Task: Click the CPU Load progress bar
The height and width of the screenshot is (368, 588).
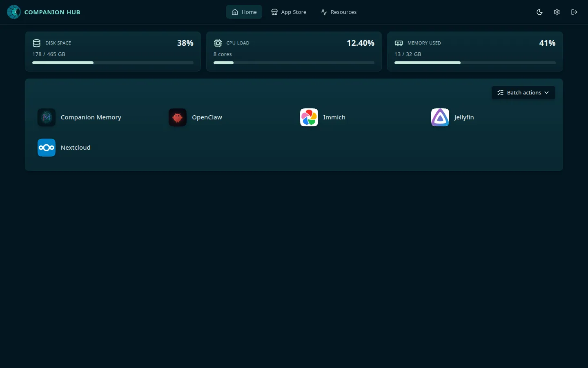Action: pyautogui.click(x=294, y=63)
